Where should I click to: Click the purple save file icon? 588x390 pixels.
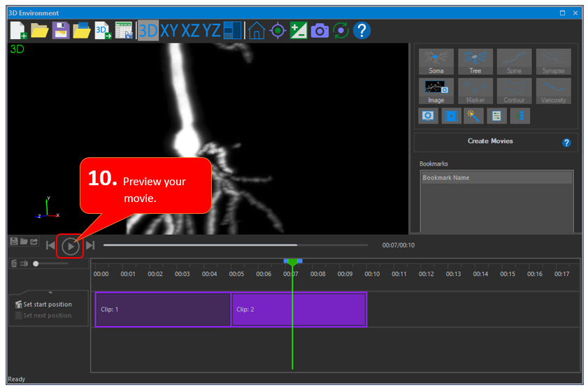(61, 30)
